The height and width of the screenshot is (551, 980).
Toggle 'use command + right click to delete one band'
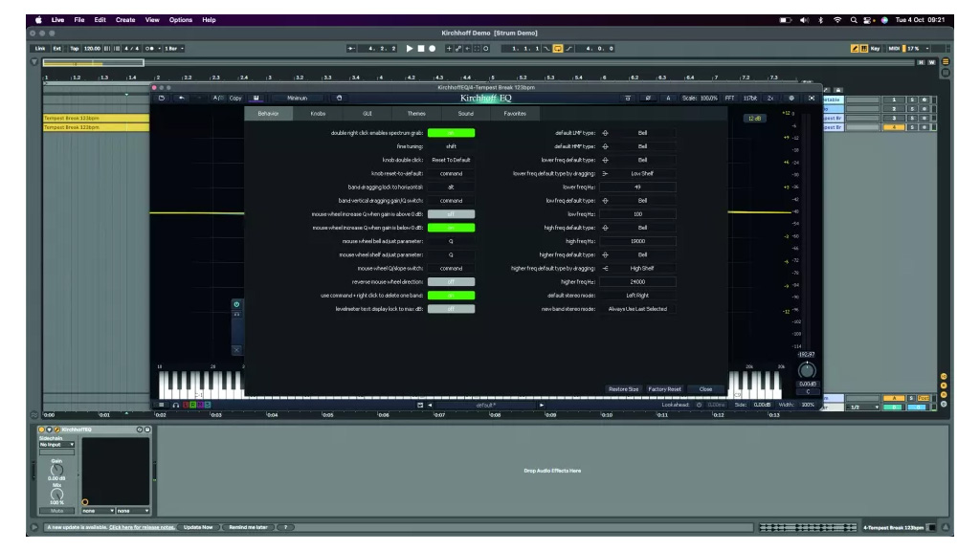452,296
